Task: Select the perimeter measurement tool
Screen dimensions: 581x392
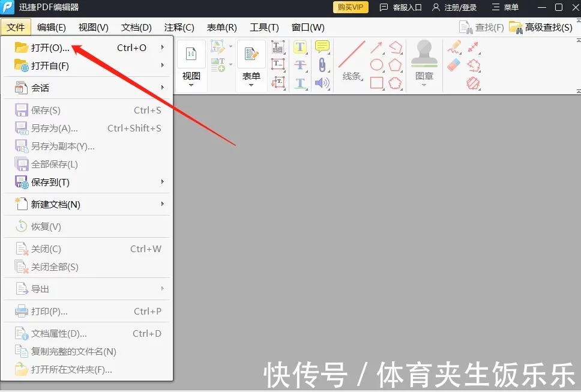Action: pyautogui.click(x=473, y=65)
